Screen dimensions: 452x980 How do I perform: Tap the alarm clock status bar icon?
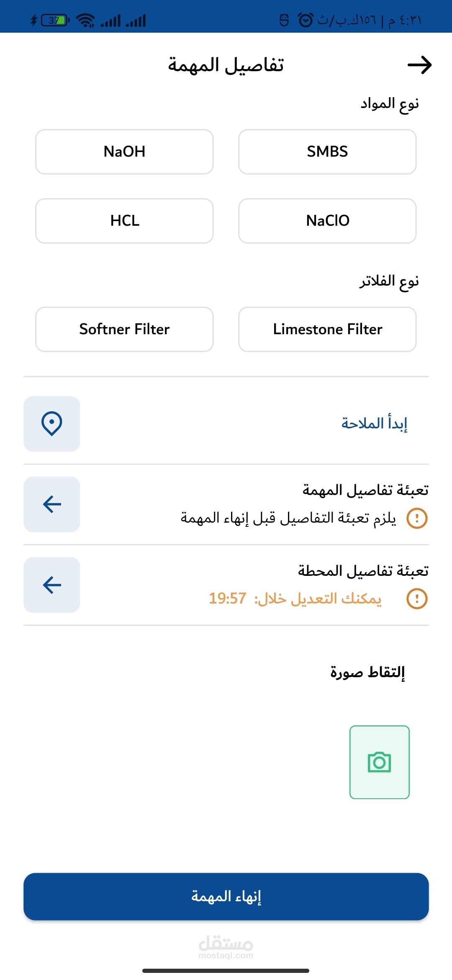tap(305, 20)
